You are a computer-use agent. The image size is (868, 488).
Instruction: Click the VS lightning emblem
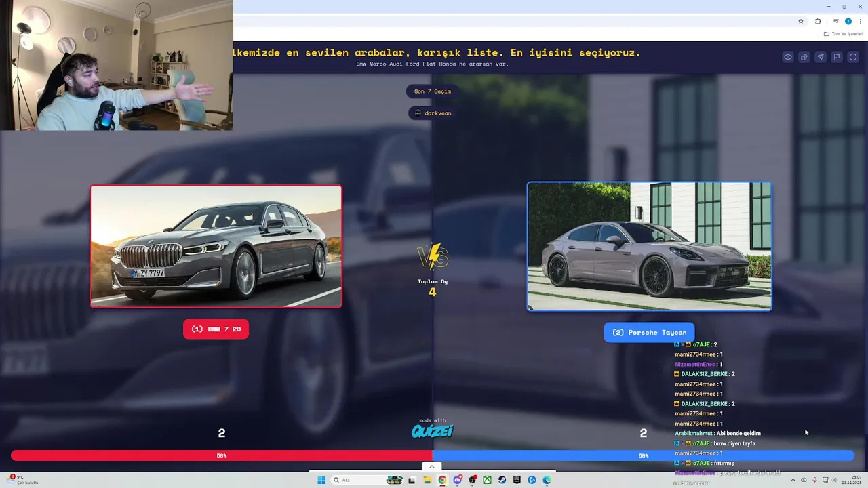click(433, 257)
